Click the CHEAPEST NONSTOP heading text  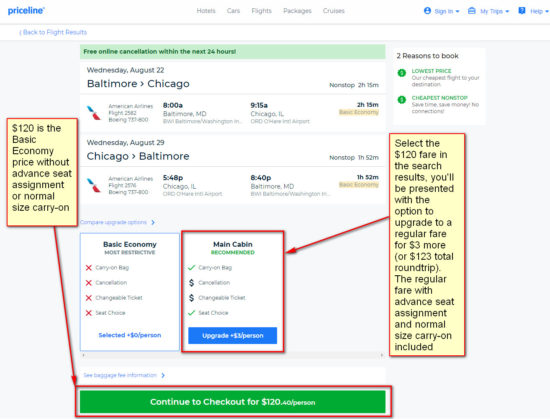[x=440, y=98]
